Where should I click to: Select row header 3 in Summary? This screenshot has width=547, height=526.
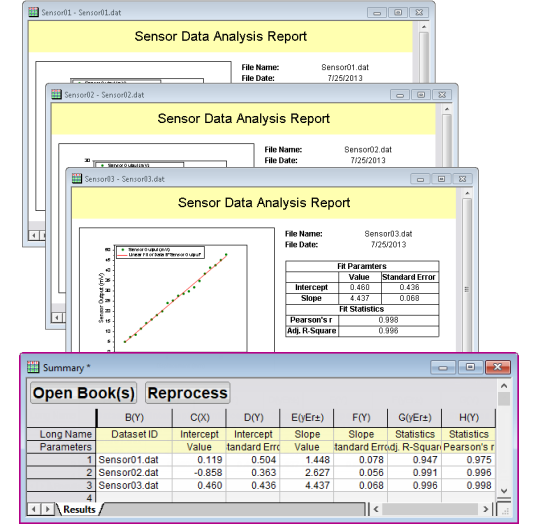(x=61, y=486)
